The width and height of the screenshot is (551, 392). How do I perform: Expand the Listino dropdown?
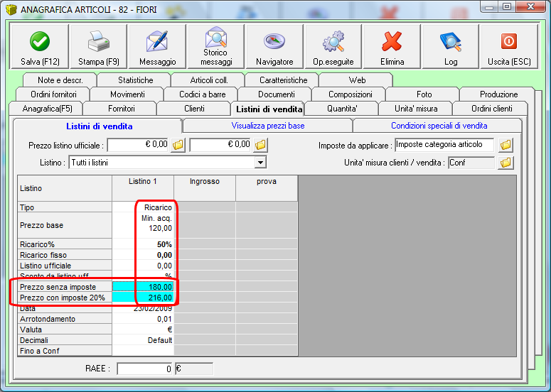coord(260,163)
